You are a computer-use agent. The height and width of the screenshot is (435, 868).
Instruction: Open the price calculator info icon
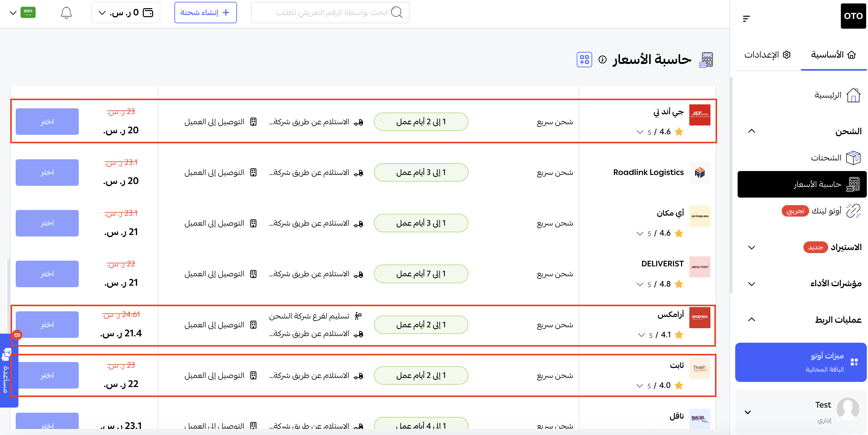[x=602, y=60]
